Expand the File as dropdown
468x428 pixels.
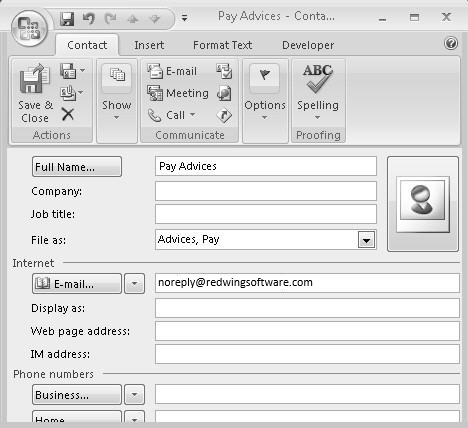pos(366,239)
